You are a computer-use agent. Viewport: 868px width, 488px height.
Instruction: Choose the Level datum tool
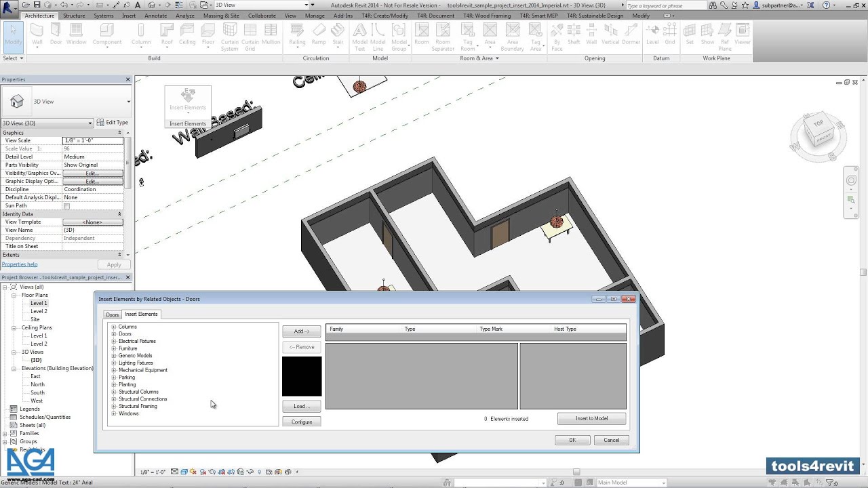tap(652, 34)
